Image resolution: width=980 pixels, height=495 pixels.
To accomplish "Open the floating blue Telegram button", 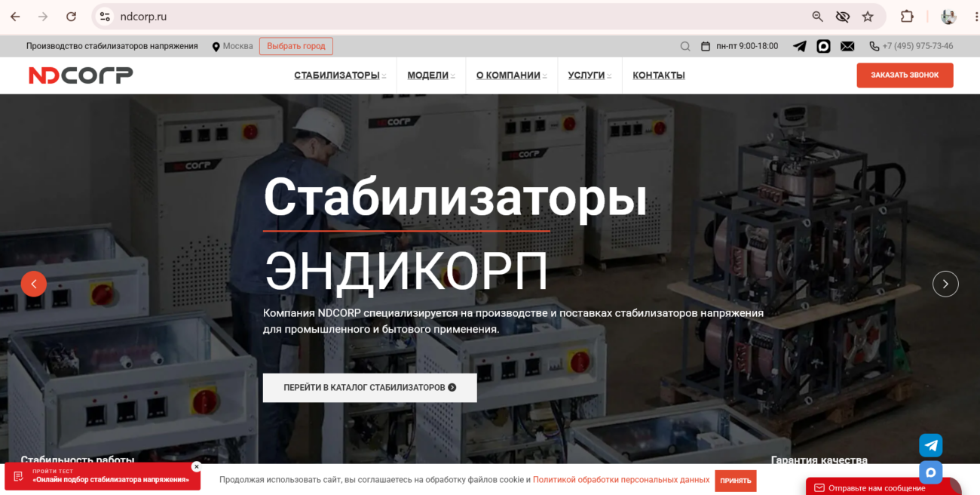I will [931, 445].
